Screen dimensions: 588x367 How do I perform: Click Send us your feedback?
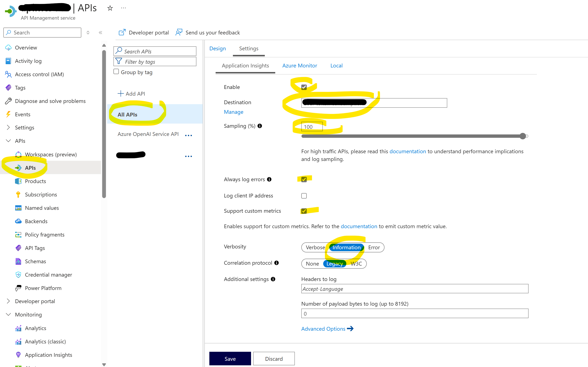tap(208, 33)
